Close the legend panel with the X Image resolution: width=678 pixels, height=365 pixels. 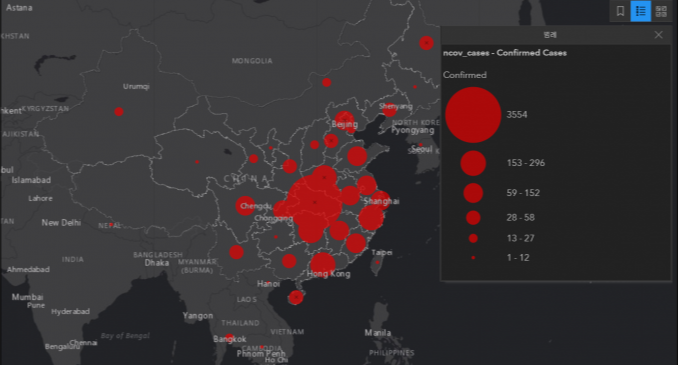click(658, 35)
